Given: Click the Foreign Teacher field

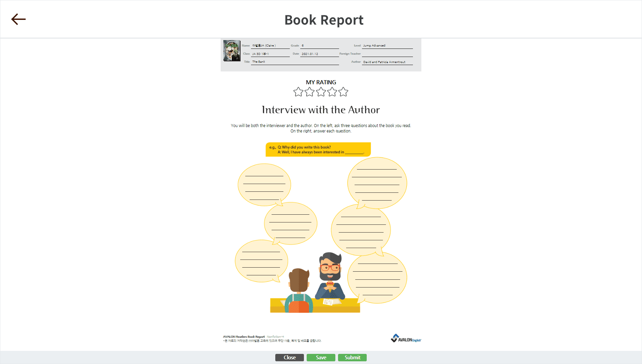Looking at the screenshot, I should coord(387,54).
